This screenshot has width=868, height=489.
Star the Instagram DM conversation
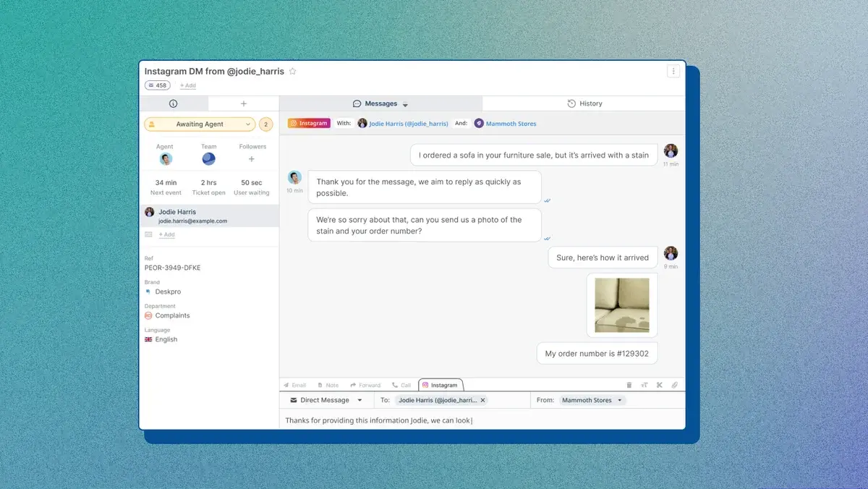click(x=293, y=71)
